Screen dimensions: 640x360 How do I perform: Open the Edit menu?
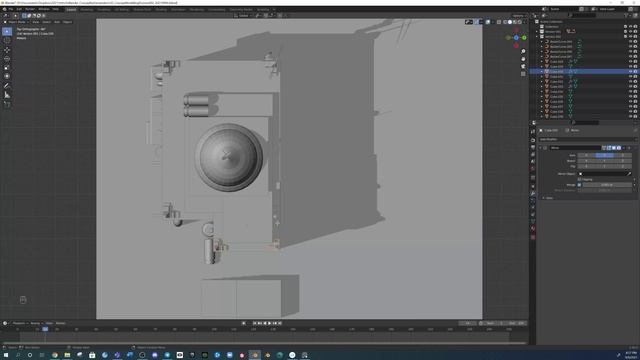coord(19,9)
